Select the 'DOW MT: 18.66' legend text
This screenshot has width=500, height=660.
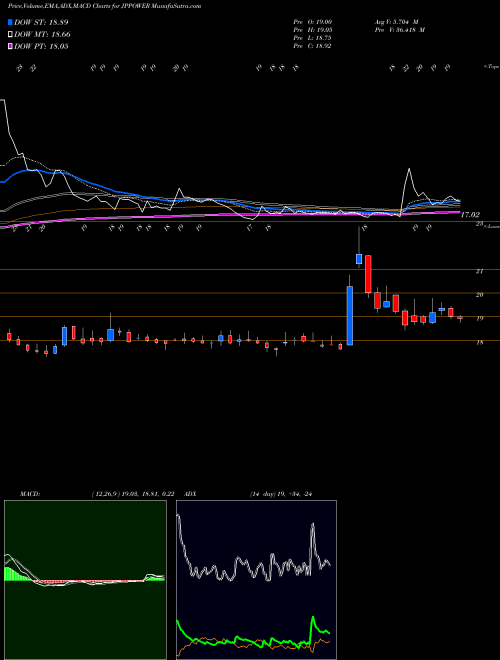pos(42,35)
